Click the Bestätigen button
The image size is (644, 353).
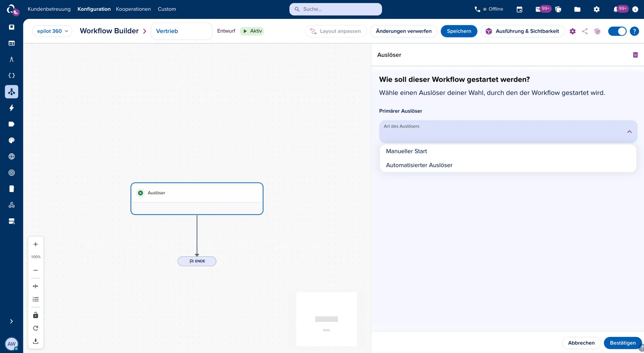(623, 343)
